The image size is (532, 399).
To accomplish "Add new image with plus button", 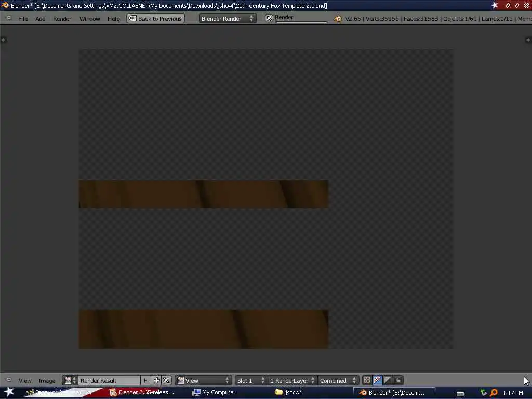I will point(157,381).
